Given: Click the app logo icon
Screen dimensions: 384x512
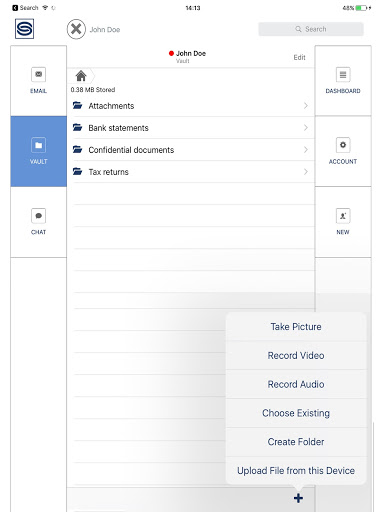Looking at the screenshot, I should (x=24, y=29).
